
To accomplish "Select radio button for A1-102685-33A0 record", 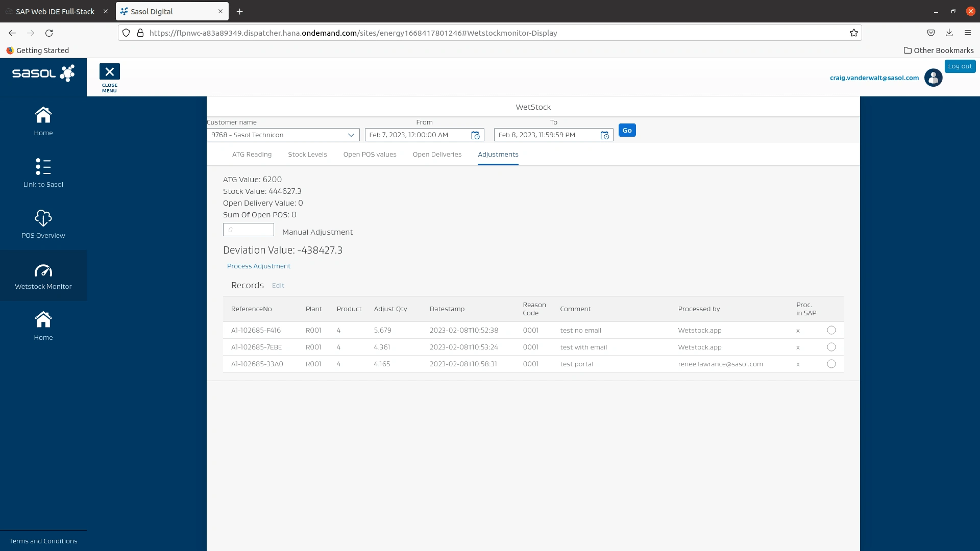I will coord(831,364).
